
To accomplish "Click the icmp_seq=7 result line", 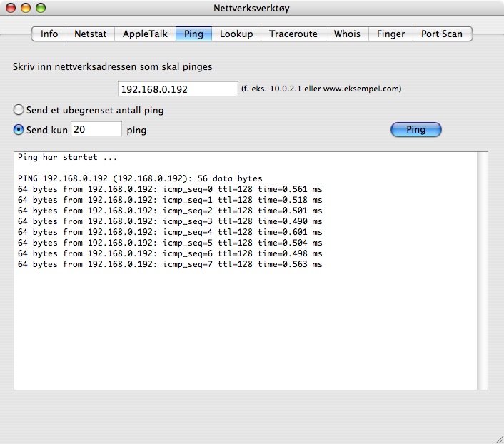I will pos(170,264).
